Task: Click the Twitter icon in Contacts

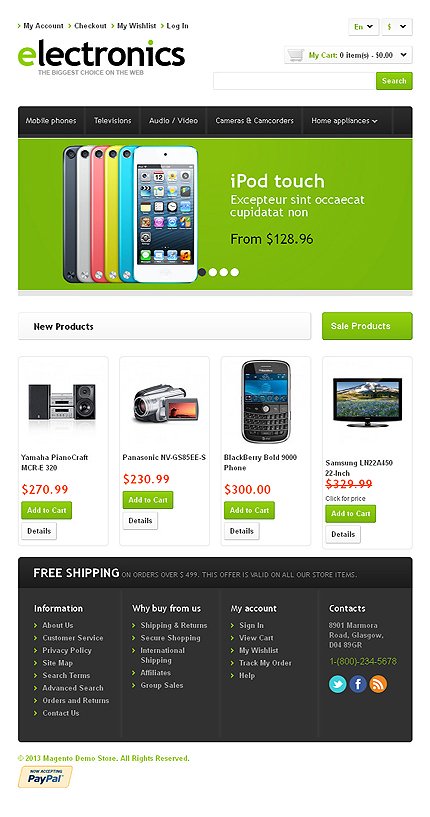Action: (337, 684)
